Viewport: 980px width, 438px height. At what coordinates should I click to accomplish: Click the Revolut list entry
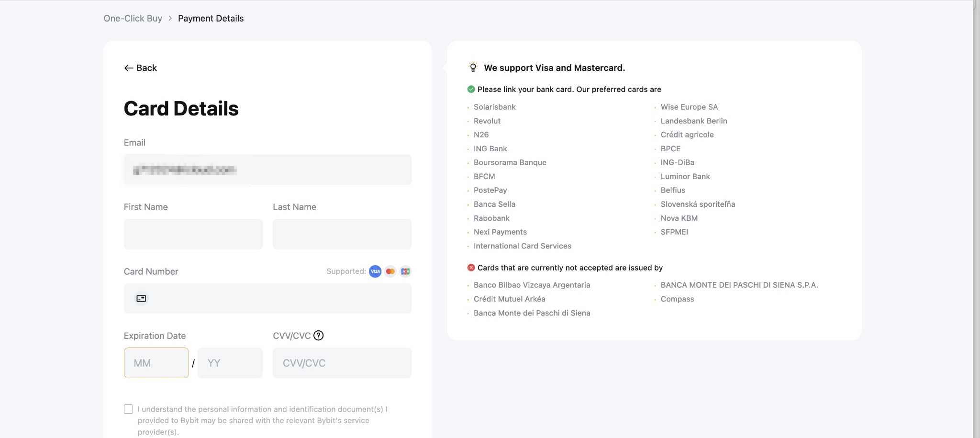point(487,121)
